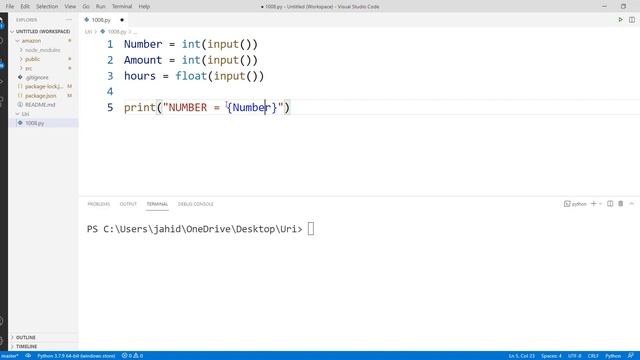Select Python 3.7.9 64-bit interpreter

tap(76, 356)
